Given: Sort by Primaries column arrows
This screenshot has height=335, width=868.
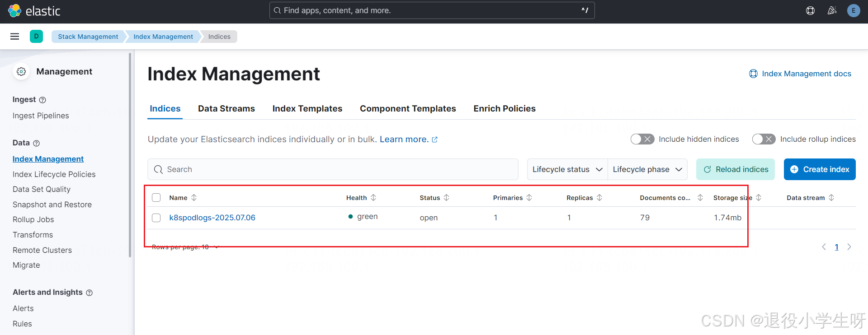Looking at the screenshot, I should pos(529,198).
